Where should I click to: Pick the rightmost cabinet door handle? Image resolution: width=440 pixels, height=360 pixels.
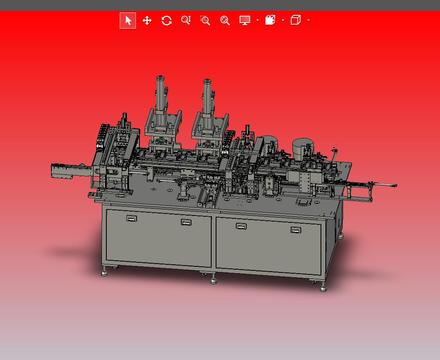[x=296, y=230]
